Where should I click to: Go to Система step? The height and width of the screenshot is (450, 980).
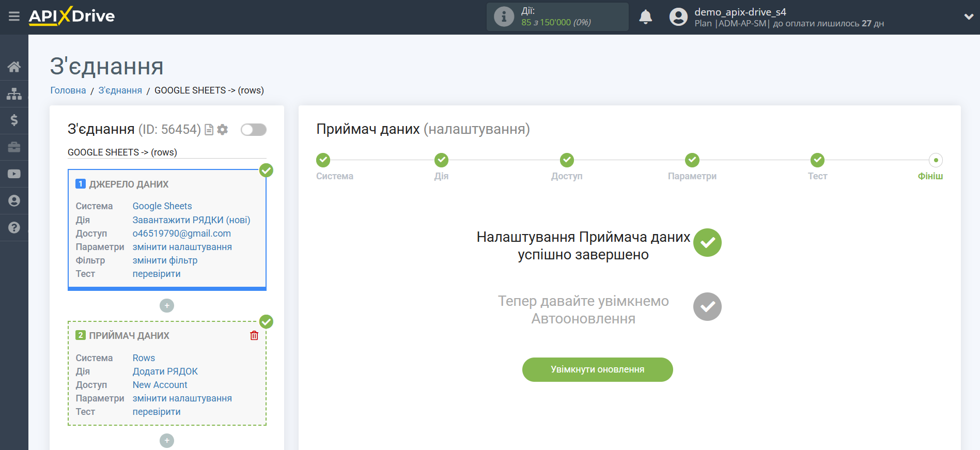click(x=323, y=160)
